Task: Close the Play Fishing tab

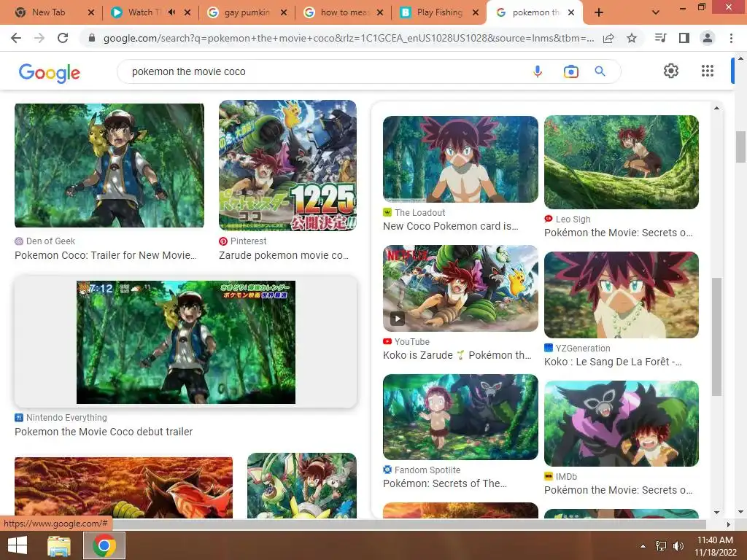Action: [x=476, y=12]
